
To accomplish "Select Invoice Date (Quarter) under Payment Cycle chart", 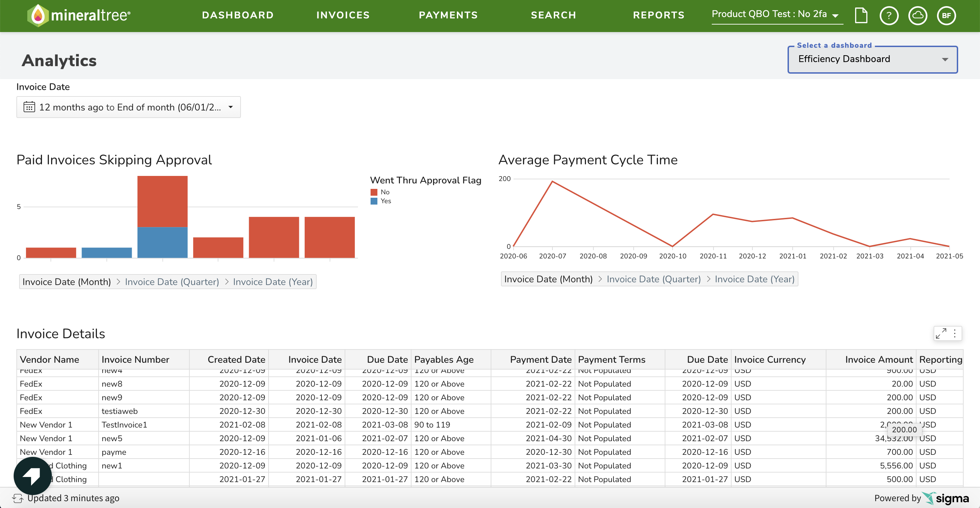I will coord(653,279).
